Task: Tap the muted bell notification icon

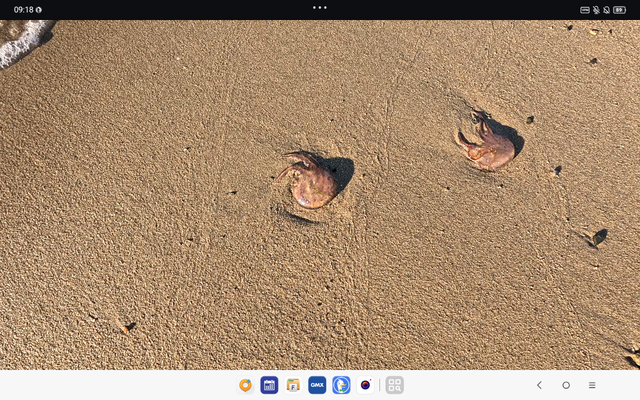Action: pos(607,10)
